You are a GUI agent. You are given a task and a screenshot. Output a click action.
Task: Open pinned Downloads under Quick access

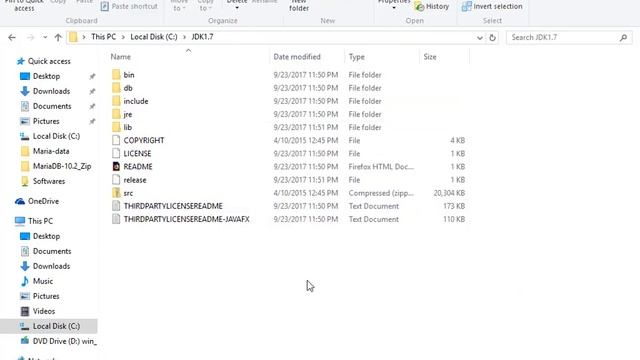51,91
